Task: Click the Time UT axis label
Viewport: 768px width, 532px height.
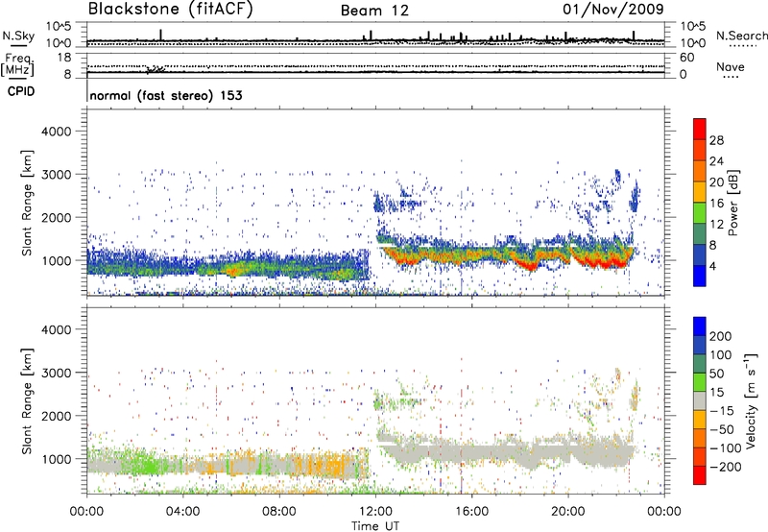Action: pos(375,525)
